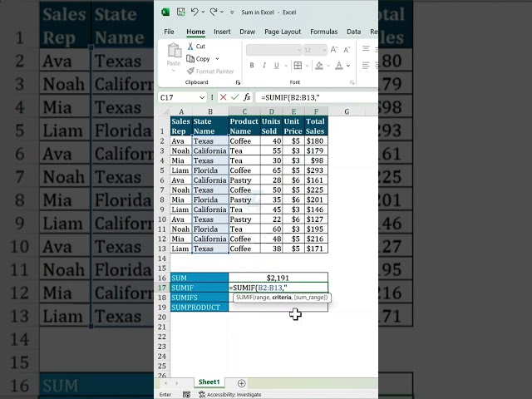The width and height of the screenshot is (532, 399).
Task: Click the top align icon
Action: [366, 49]
